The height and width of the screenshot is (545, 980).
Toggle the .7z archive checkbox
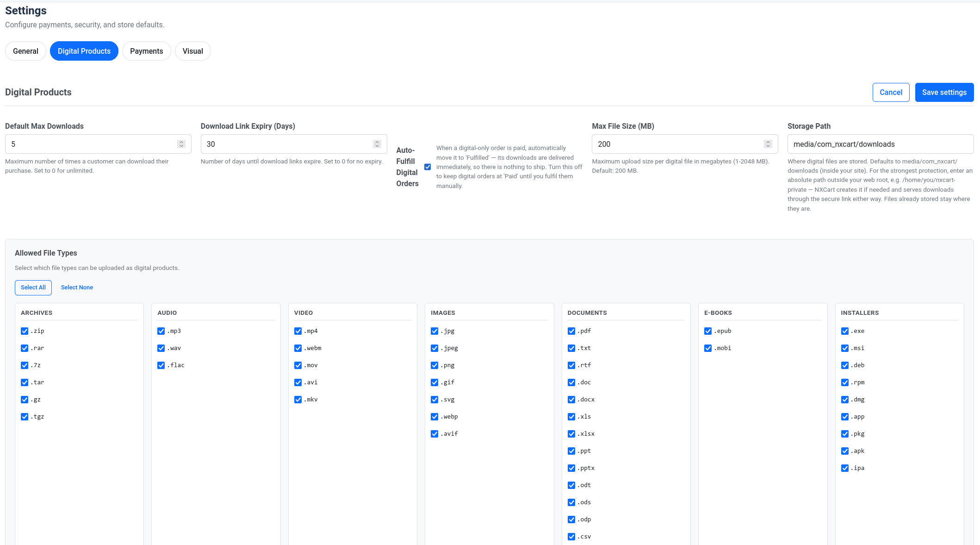[x=25, y=365]
